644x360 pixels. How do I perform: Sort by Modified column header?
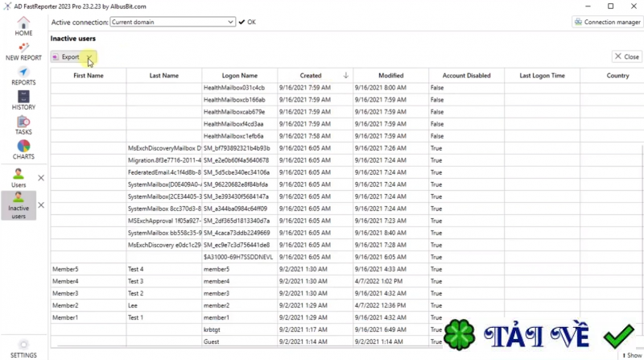[x=390, y=76]
